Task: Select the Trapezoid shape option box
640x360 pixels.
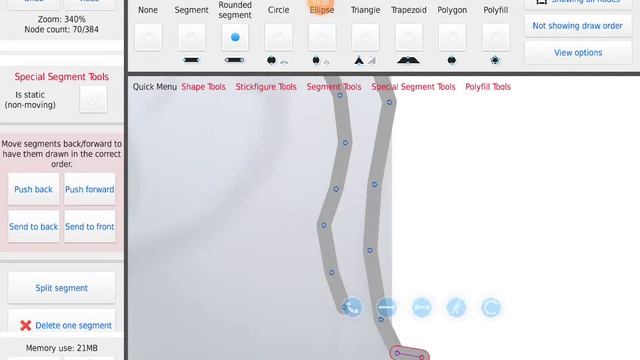Action: 409,37
